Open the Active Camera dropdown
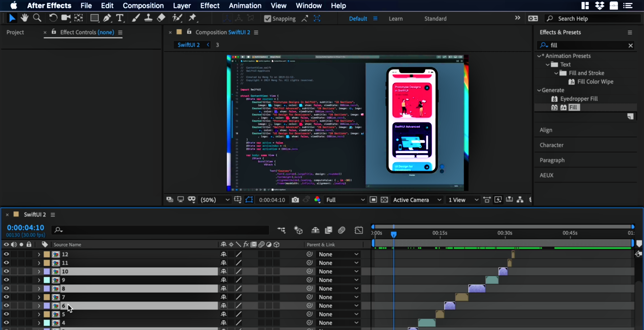The image size is (644, 330). 417,200
